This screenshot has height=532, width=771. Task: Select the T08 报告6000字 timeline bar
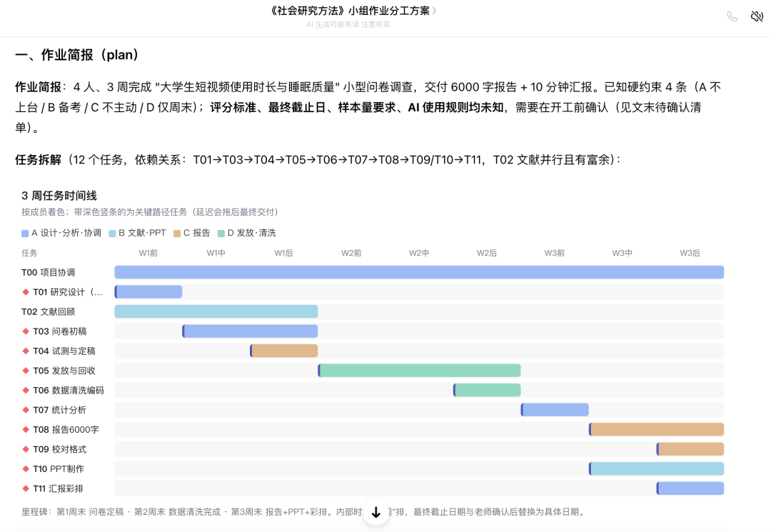tap(657, 430)
